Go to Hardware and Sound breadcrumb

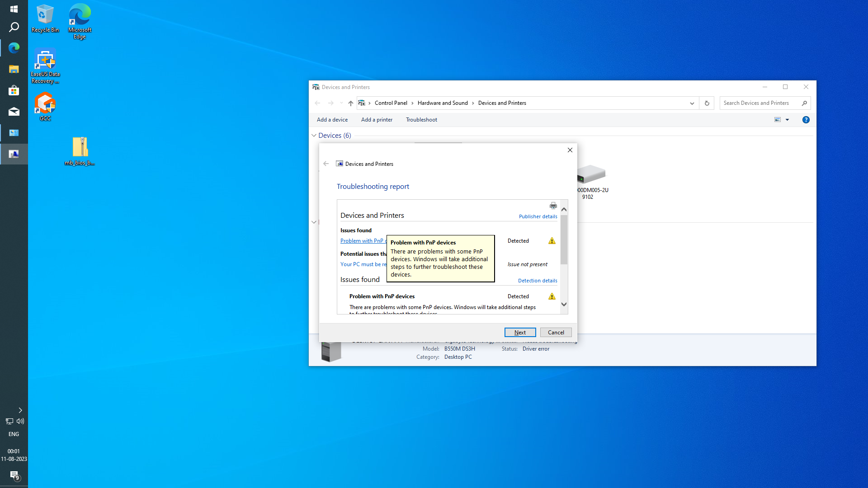(x=443, y=103)
